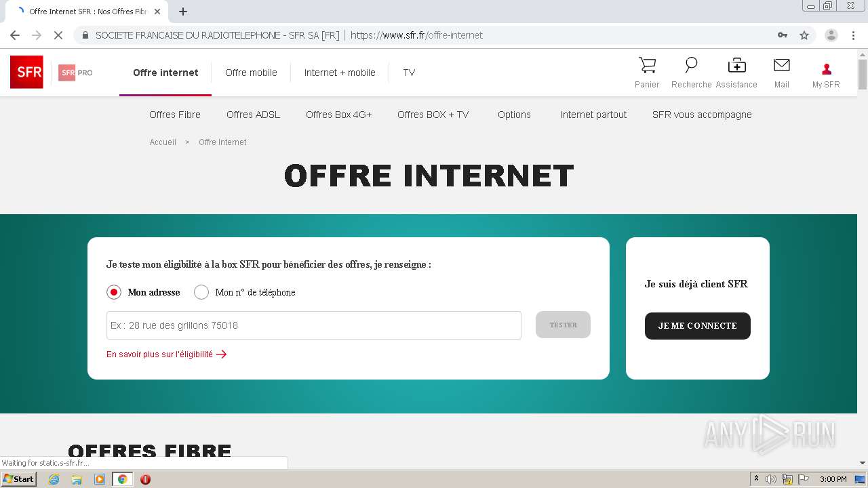Screen dimensions: 868x488
Task: Click the network tray icon
Action: click(x=787, y=479)
